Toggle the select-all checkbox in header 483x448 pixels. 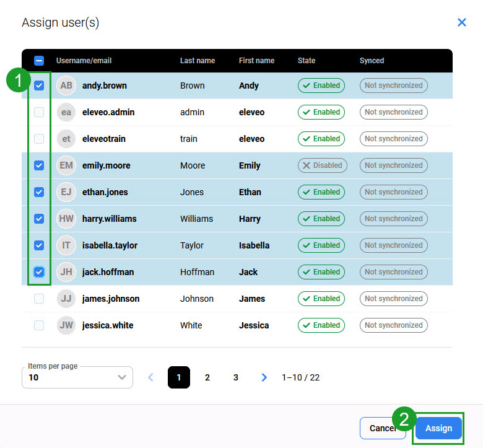[39, 61]
